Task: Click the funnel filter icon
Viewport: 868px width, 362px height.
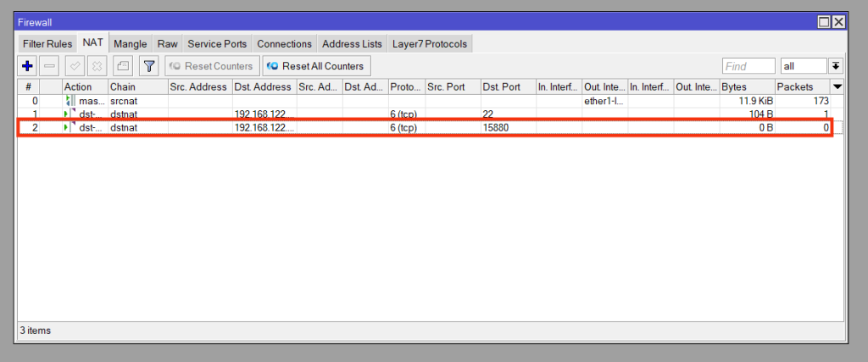Action: coord(148,66)
